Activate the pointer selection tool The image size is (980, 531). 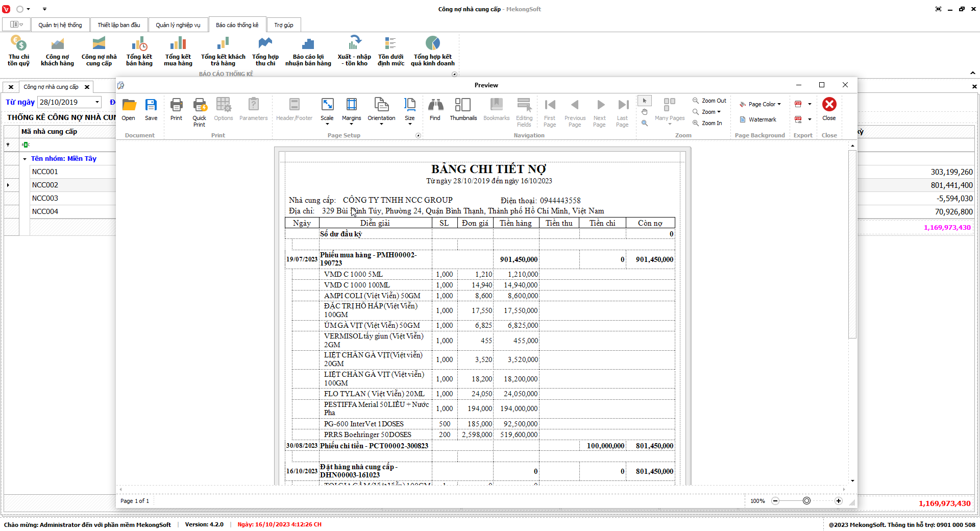[x=645, y=101]
